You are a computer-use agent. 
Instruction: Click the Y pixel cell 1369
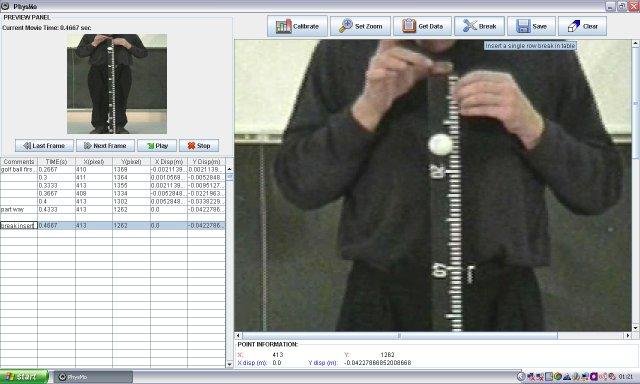click(x=131, y=169)
